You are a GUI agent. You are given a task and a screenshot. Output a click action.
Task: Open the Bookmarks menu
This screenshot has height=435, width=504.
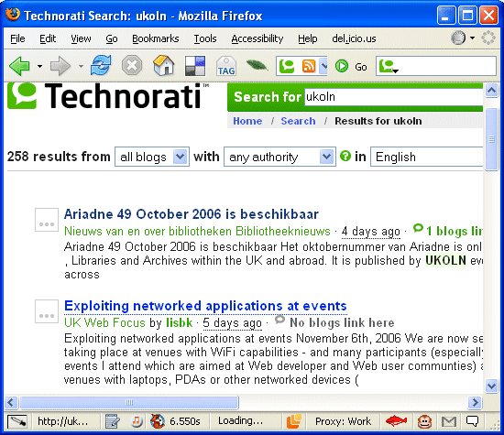tap(156, 38)
